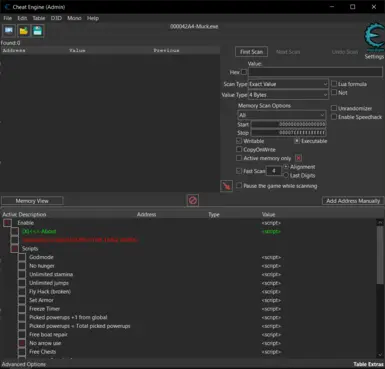Enable the Unrandomizer checkbox

(x=334, y=108)
